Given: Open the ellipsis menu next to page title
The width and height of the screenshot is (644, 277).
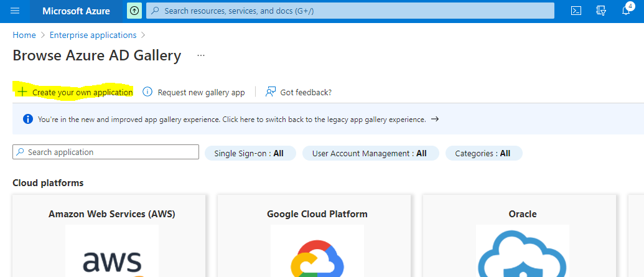Looking at the screenshot, I should [201, 55].
